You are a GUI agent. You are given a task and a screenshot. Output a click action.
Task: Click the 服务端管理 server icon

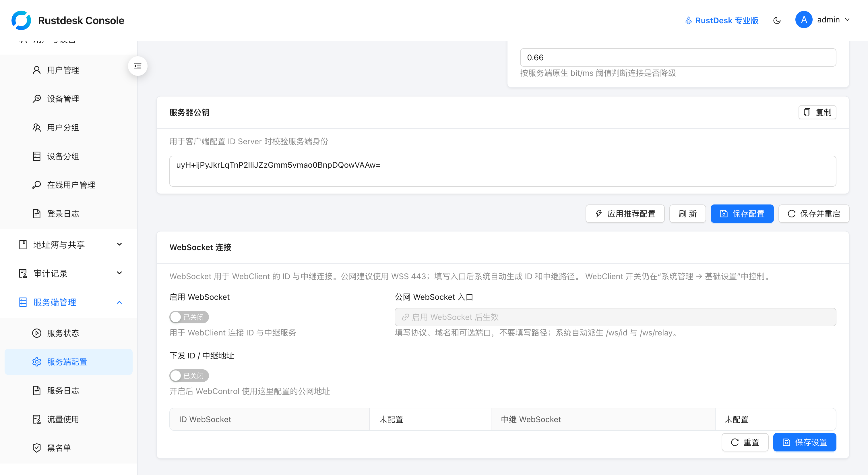(x=23, y=302)
